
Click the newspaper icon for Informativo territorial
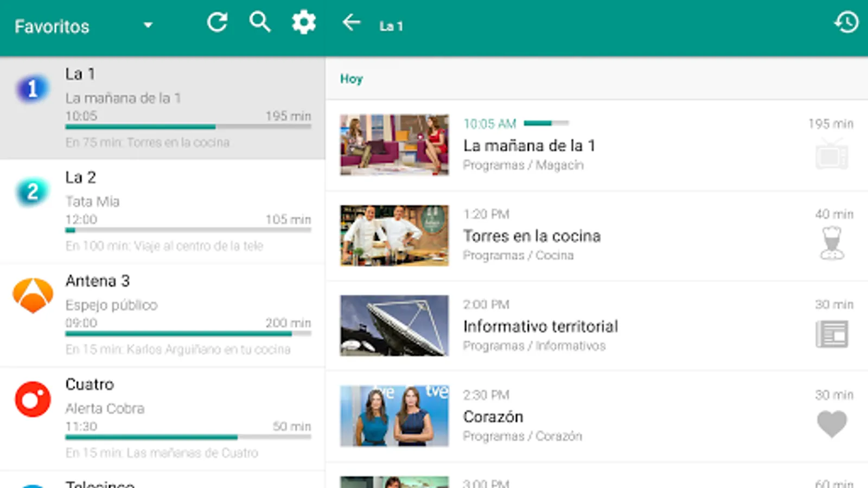832,333
